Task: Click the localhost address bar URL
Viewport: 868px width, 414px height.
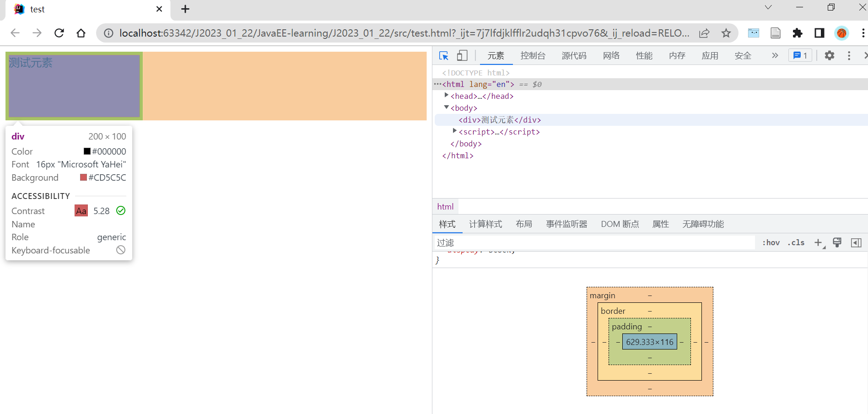Action: (x=404, y=33)
